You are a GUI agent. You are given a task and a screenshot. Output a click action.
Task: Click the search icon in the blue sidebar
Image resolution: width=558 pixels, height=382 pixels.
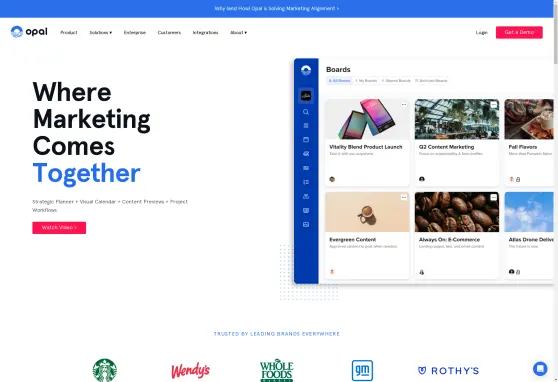coord(306,112)
